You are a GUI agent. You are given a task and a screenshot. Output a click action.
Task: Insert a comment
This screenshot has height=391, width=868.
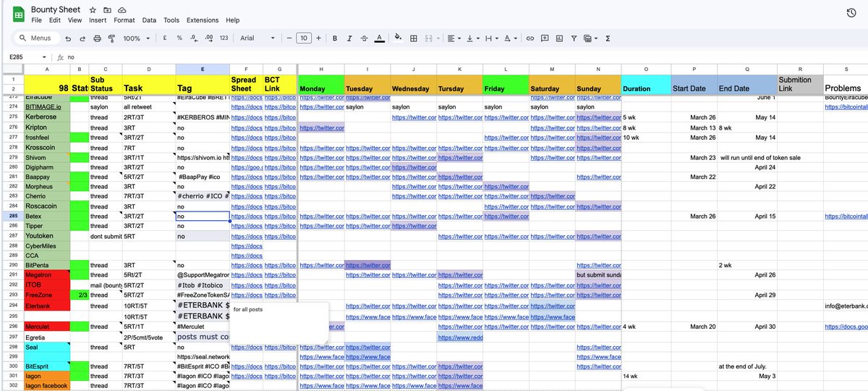pyautogui.click(x=545, y=38)
